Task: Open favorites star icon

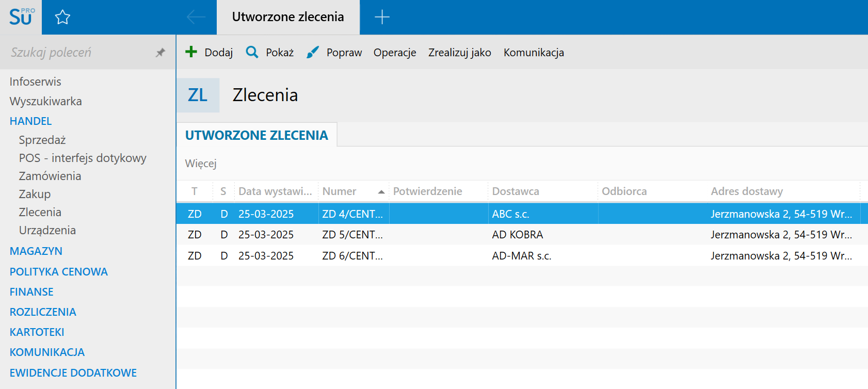Action: tap(62, 17)
